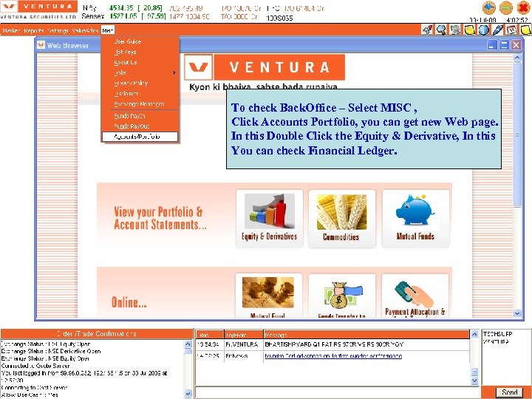
Task: Click scroll up arrow of messages table
Action: (x=474, y=334)
